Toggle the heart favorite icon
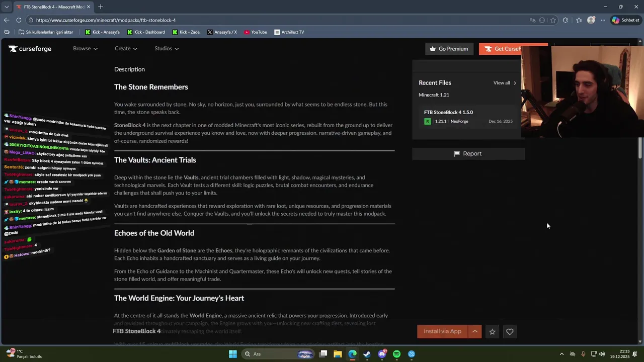Image resolution: width=644 pixels, height=362 pixels. coord(510,332)
